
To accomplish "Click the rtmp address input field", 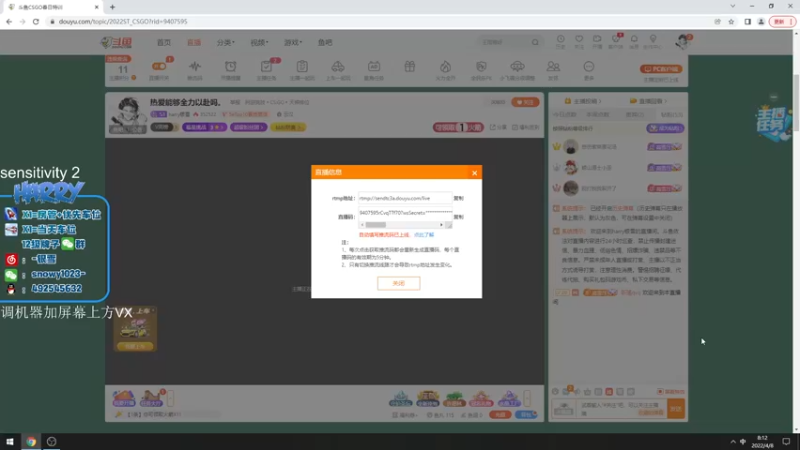I will [405, 198].
